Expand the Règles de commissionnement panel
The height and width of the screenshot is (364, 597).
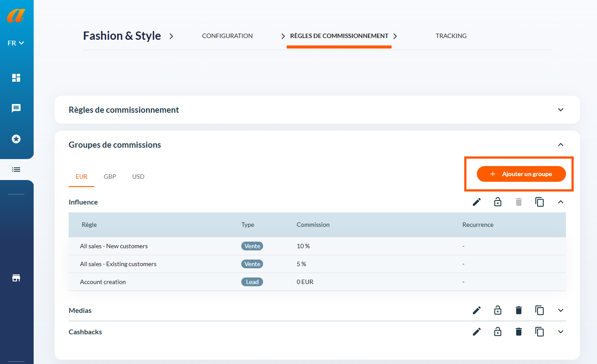pos(561,110)
